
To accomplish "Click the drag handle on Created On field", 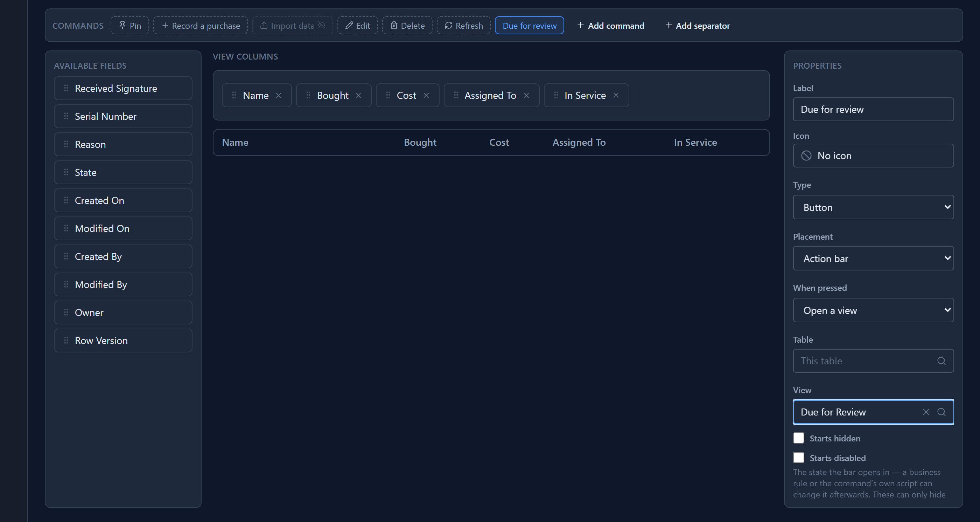I will pyautogui.click(x=66, y=200).
